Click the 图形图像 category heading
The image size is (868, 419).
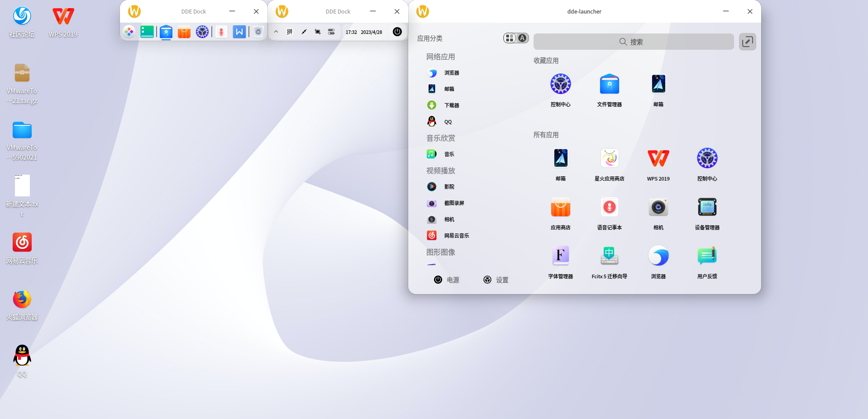click(441, 252)
